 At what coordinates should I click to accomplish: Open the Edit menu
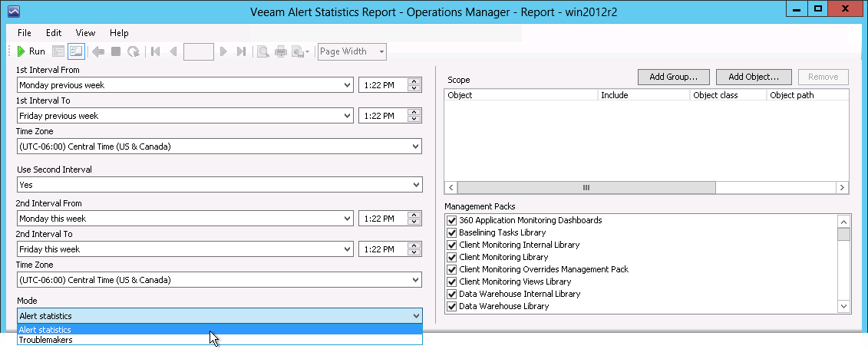[x=54, y=33]
